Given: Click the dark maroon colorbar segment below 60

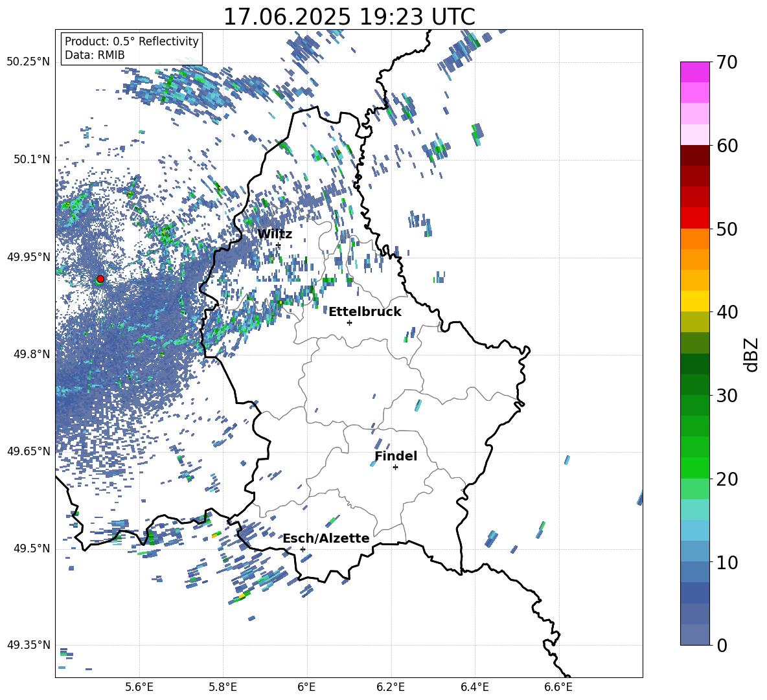Looking at the screenshot, I should click(x=694, y=155).
